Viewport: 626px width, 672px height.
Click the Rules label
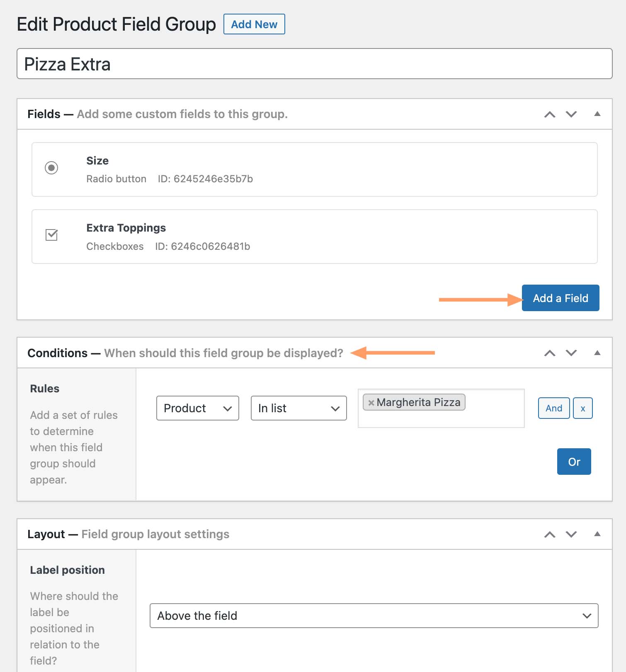coord(45,389)
